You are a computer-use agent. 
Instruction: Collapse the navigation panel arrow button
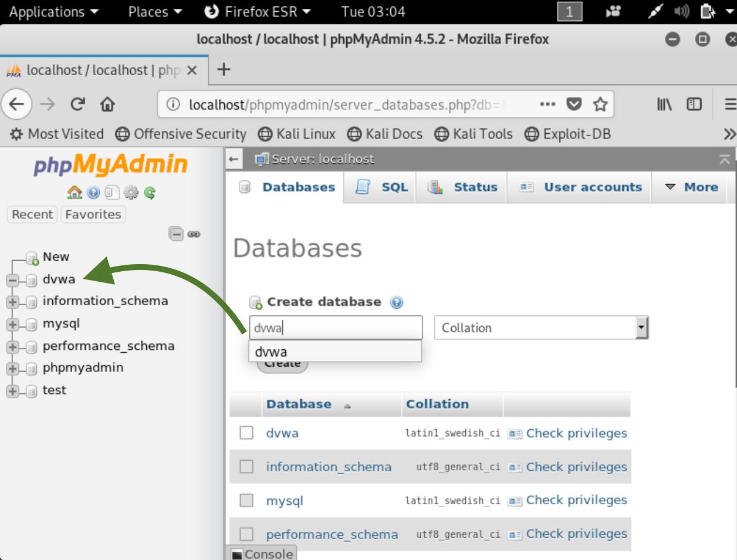click(x=234, y=159)
